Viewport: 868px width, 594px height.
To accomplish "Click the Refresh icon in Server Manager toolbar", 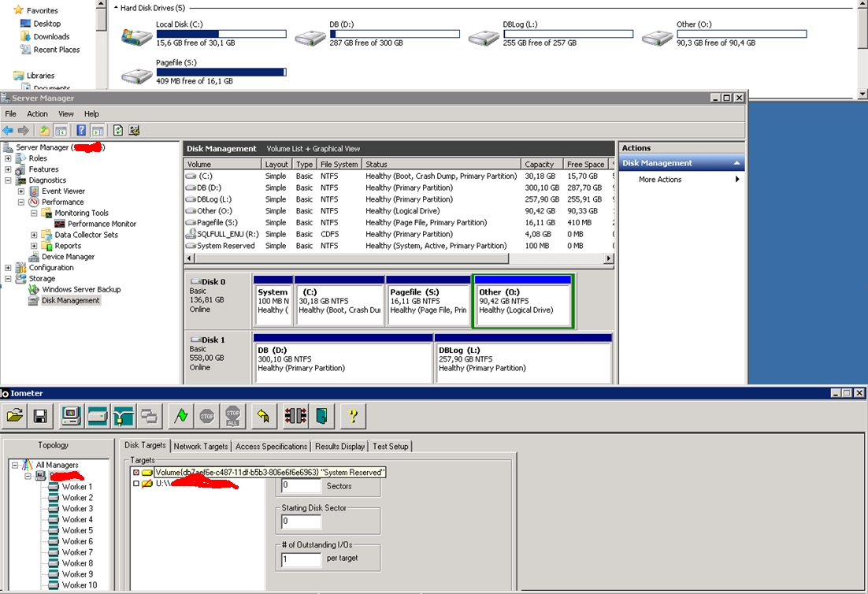I will point(118,130).
